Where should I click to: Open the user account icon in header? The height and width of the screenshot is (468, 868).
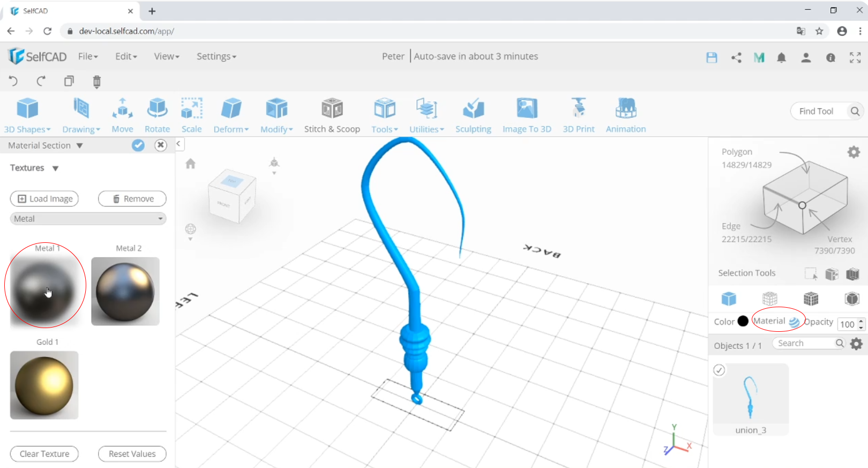(806, 57)
